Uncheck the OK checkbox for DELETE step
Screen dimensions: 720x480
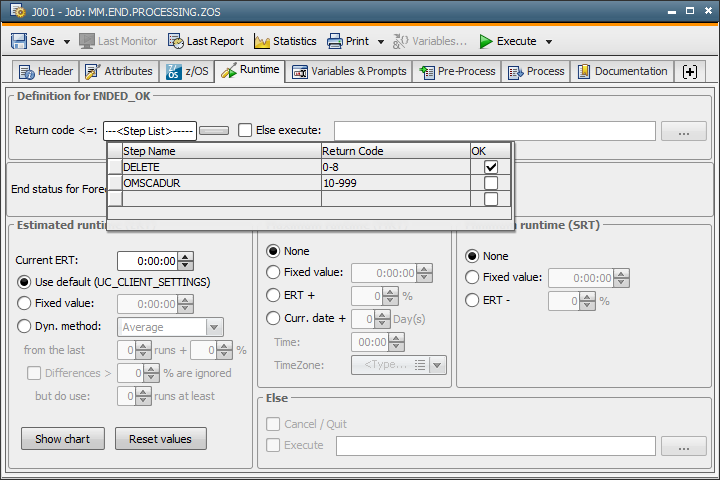(490, 167)
